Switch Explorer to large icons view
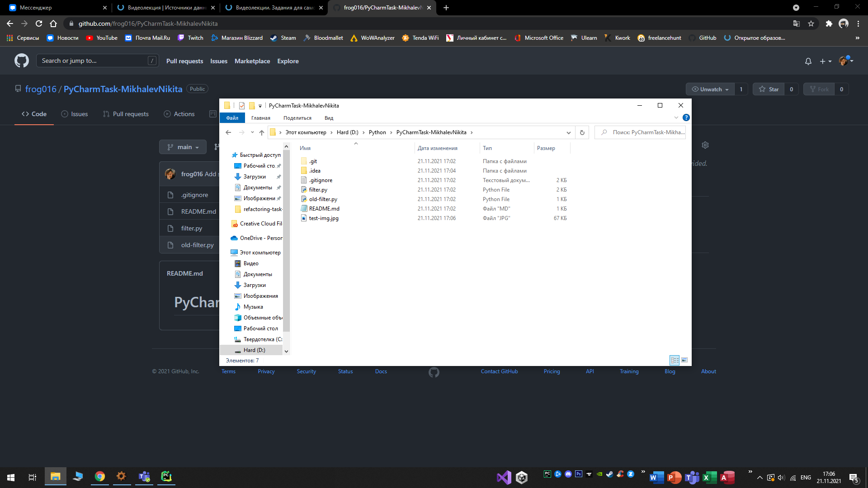Screen dimensions: 868x488 pos(684,360)
